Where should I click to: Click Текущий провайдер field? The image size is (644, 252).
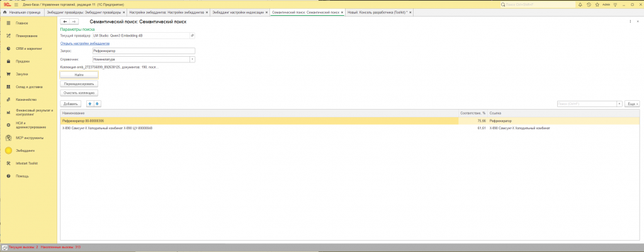click(x=141, y=36)
